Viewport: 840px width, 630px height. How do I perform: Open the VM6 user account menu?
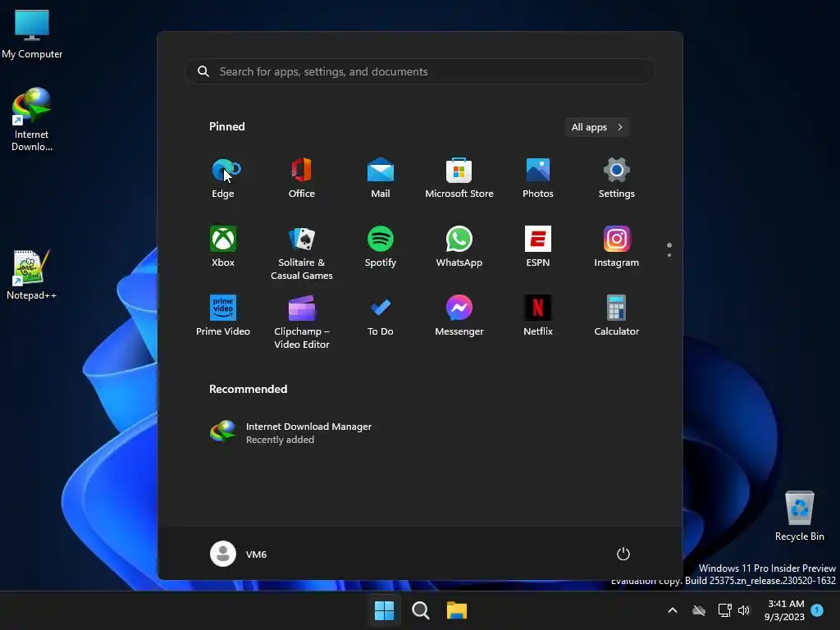click(239, 554)
